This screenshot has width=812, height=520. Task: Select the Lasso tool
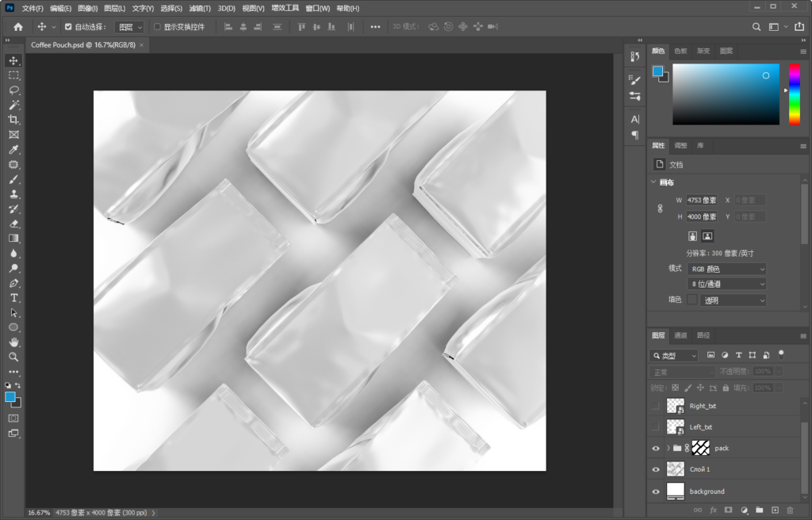point(13,90)
